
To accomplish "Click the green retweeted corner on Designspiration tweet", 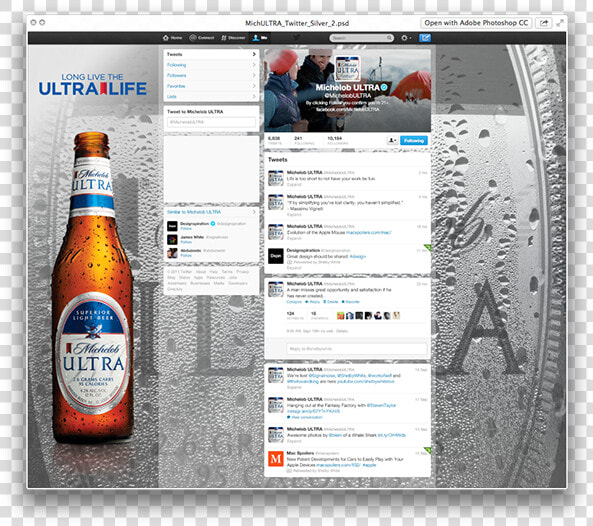I will point(428,247).
